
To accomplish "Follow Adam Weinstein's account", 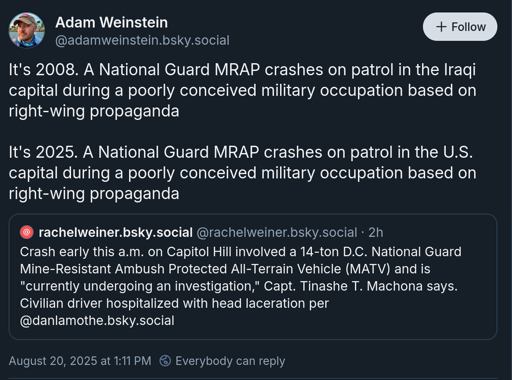I will [x=460, y=27].
